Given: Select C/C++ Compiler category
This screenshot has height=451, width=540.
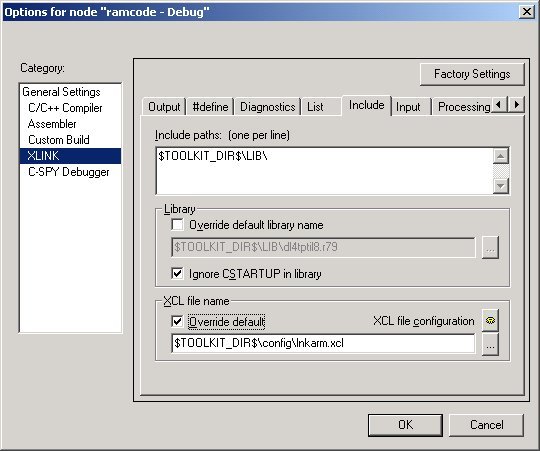Looking at the screenshot, I should (x=65, y=108).
